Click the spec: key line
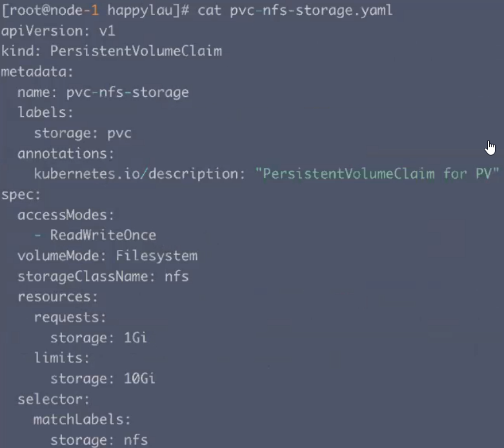The height and width of the screenshot is (448, 504). [x=21, y=195]
